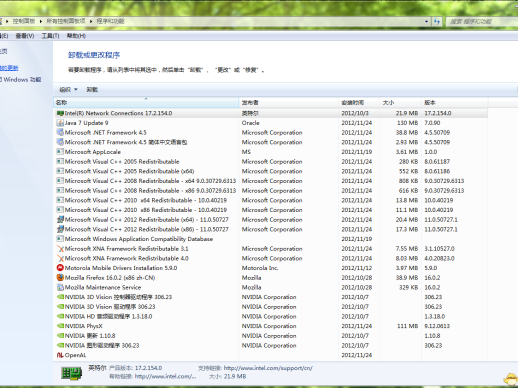Click the 所有控制面板项 breadcrumb segment
518x388 pixels.
coord(66,21)
